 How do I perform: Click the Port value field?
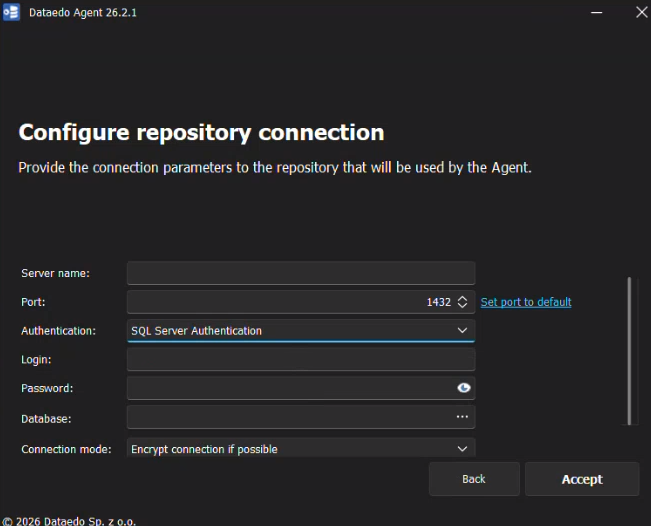(x=301, y=302)
